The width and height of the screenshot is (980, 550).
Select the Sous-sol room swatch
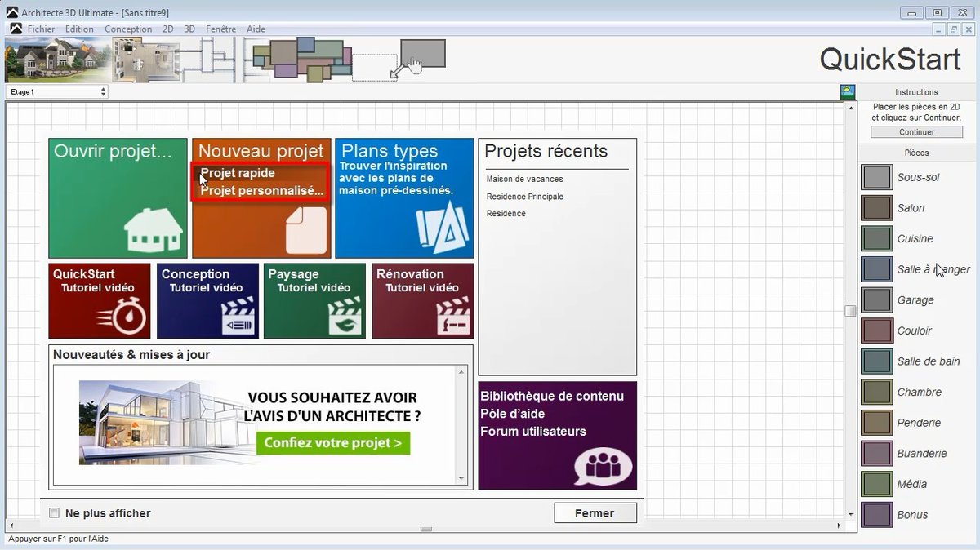[877, 177]
